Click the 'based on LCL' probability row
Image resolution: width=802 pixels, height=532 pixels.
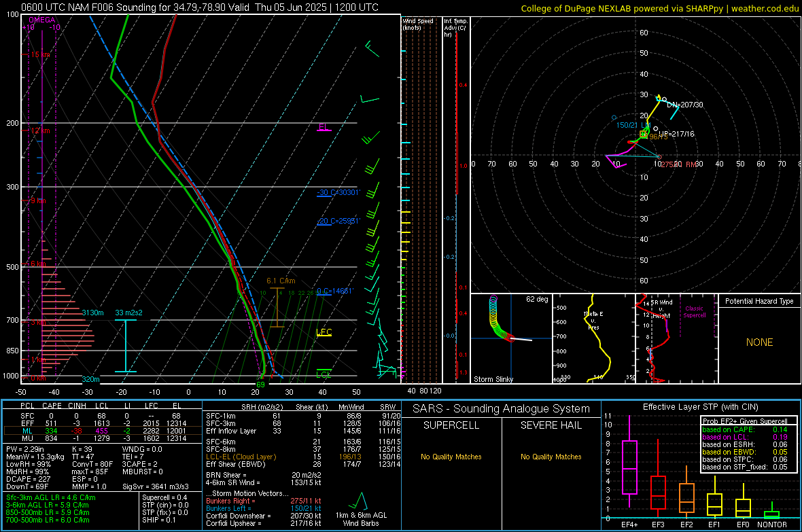(745, 437)
